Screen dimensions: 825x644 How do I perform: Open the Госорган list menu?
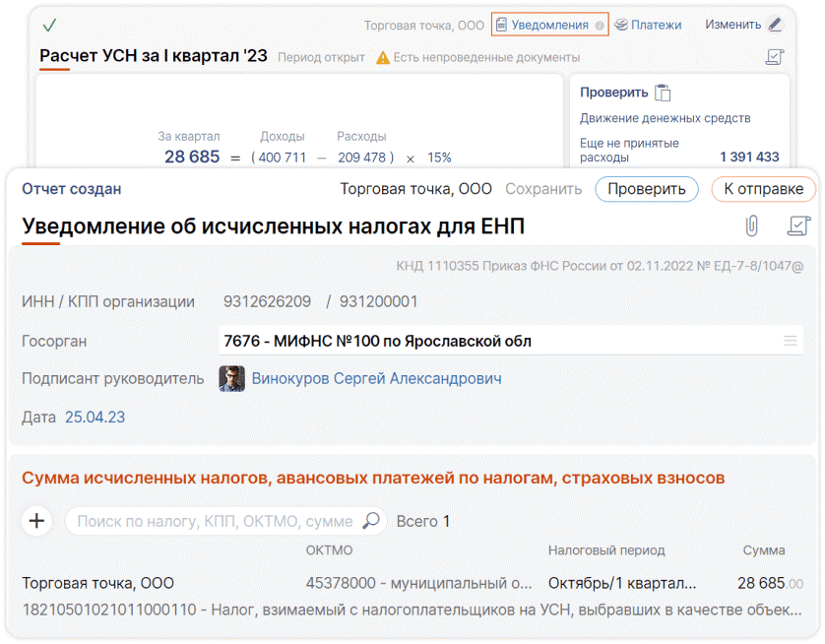pyautogui.click(x=790, y=341)
